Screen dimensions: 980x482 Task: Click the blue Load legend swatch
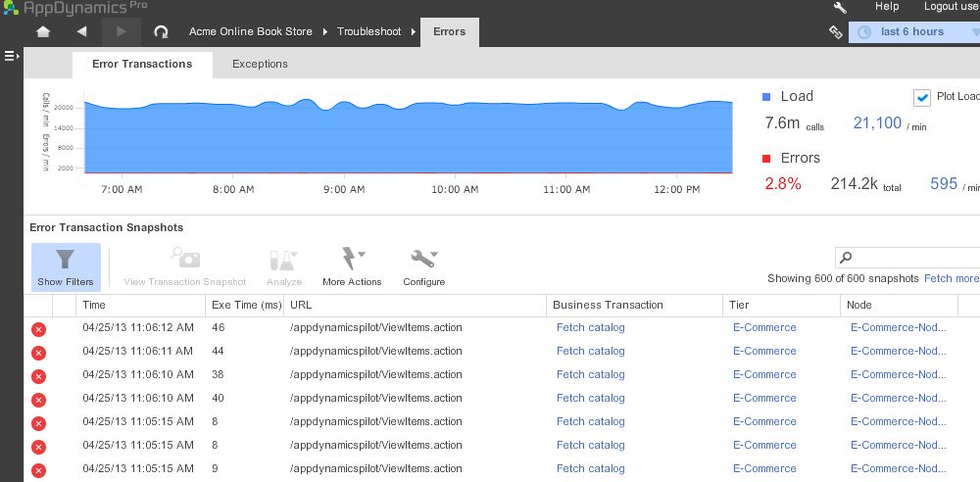point(766,96)
